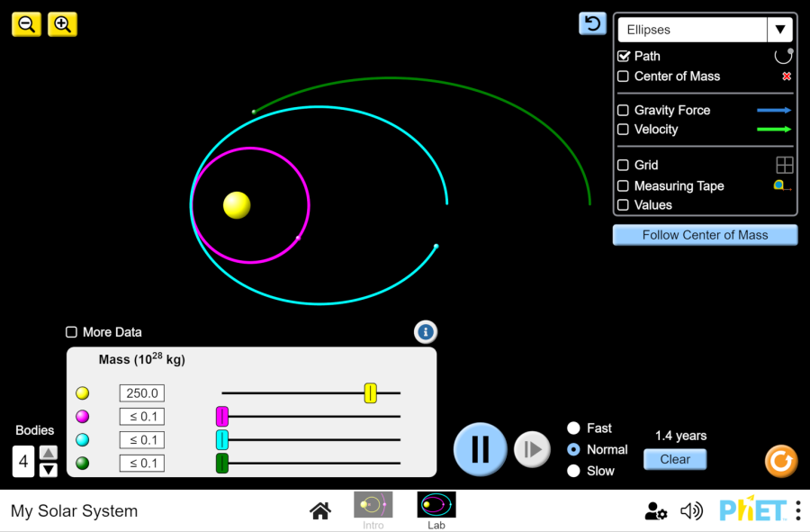The image size is (810, 532).
Task: Enable the Gravity Force checkbox
Action: tap(624, 110)
